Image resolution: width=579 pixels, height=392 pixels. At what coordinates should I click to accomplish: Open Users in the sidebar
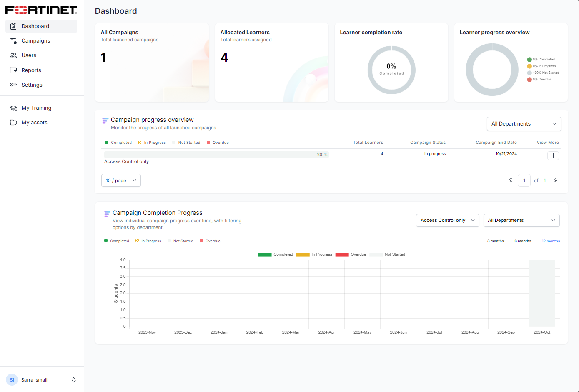coord(41,55)
